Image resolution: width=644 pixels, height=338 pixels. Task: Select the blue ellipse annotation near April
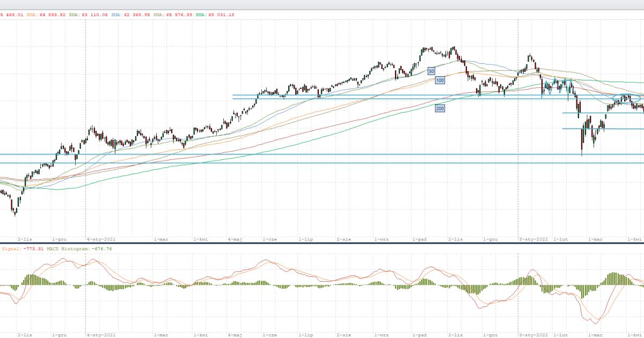(626, 98)
